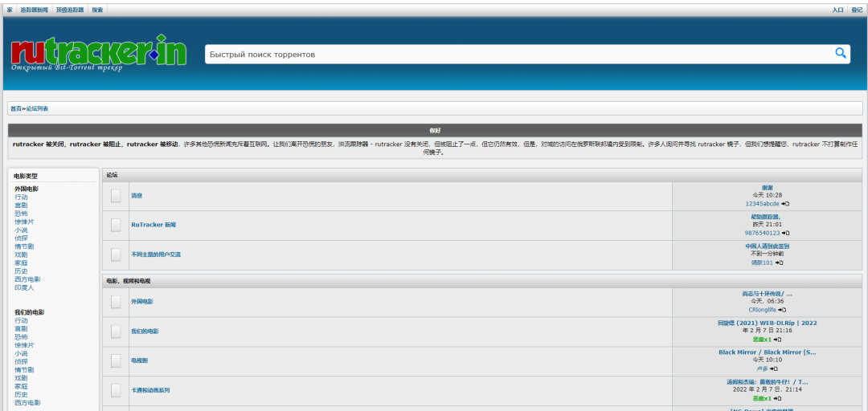Select 小说 under 外国电影 in the sidebar
868x411 pixels.
tap(21, 230)
